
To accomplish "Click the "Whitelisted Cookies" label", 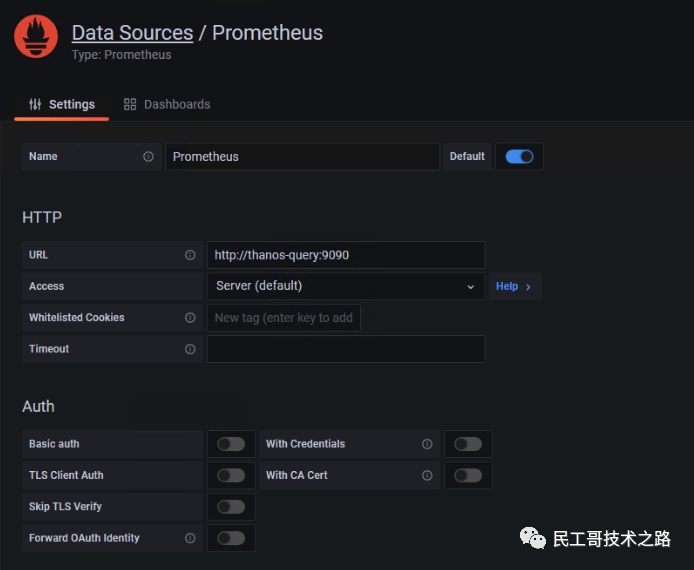I will 77,318.
